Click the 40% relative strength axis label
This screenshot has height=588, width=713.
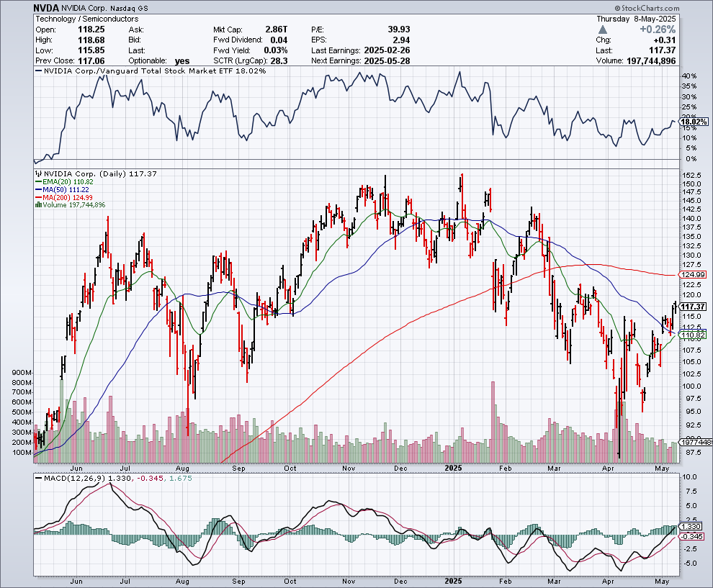pyautogui.click(x=689, y=76)
